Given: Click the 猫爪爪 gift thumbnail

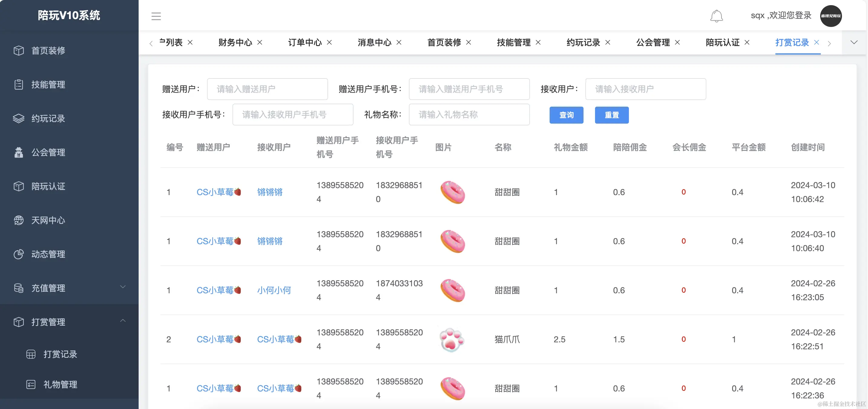Looking at the screenshot, I should tap(453, 340).
